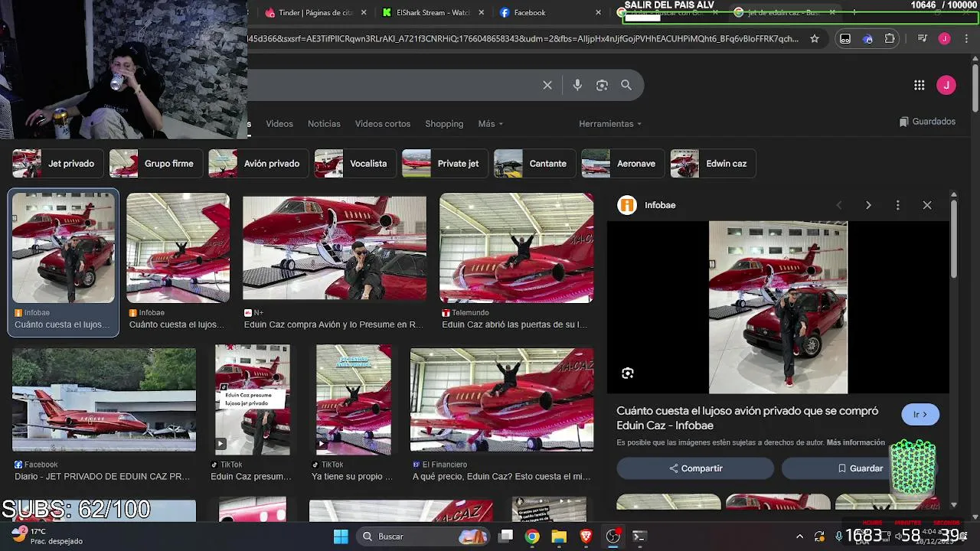This screenshot has height=551, width=980.
Task: Open Guardados saved items
Action: click(x=927, y=122)
